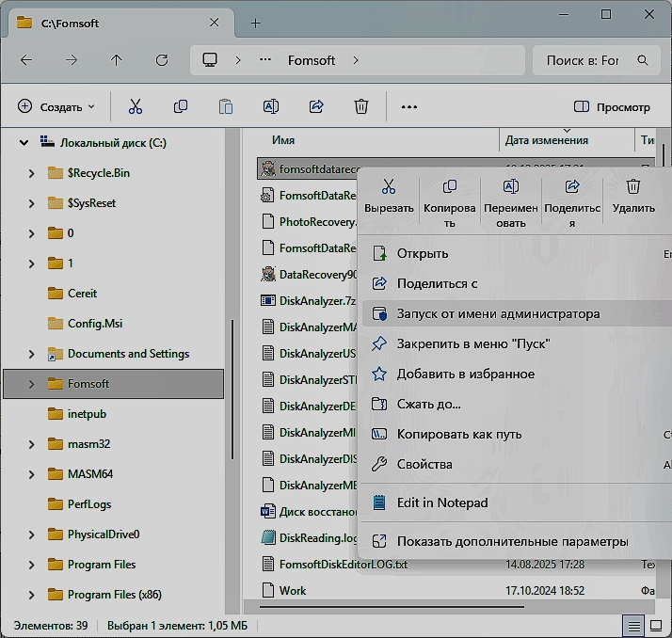
Task: Click the Delete trash icon in the toolbar
Action: point(361,106)
